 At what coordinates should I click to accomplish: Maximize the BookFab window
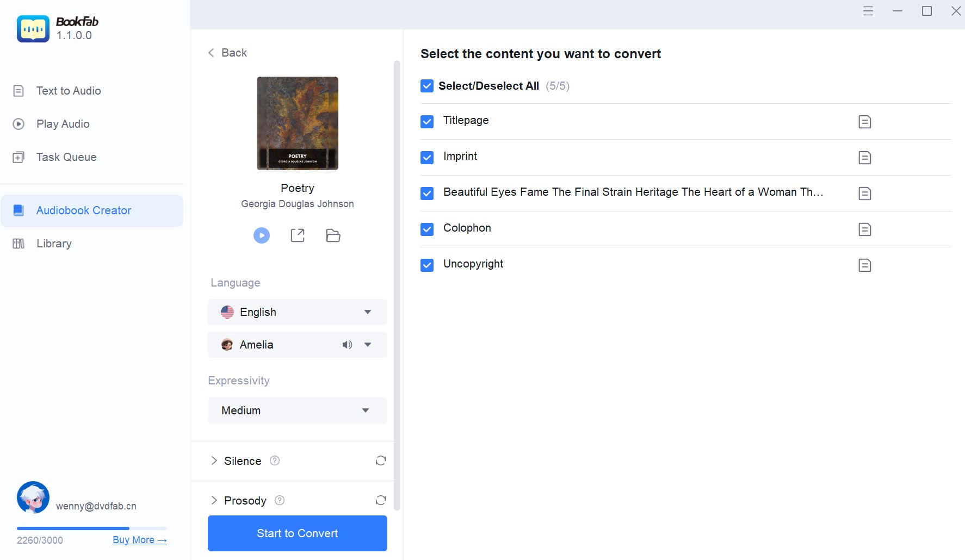(927, 11)
